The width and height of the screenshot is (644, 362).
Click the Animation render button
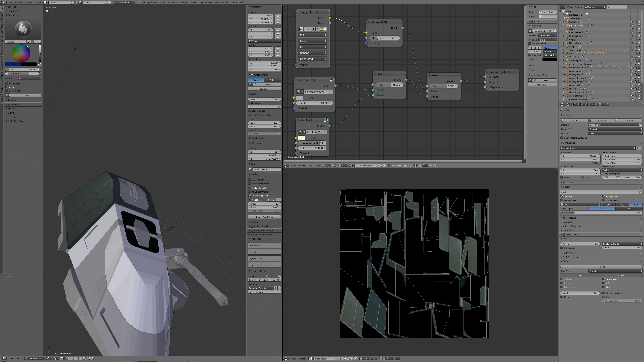click(x=601, y=120)
